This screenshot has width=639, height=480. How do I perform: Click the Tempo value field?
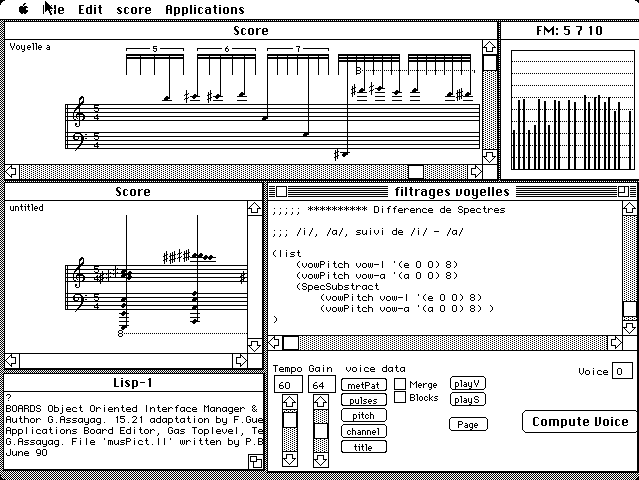[287, 385]
